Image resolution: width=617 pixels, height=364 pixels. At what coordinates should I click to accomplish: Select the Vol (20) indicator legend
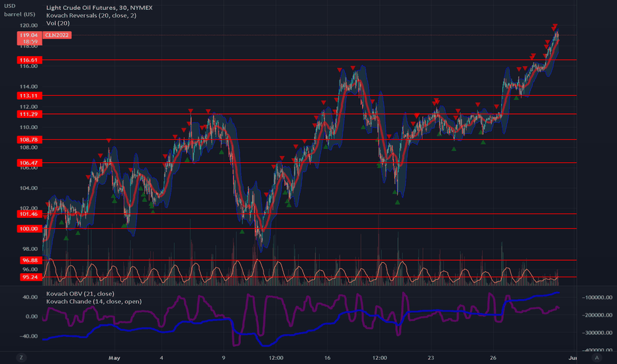point(58,23)
